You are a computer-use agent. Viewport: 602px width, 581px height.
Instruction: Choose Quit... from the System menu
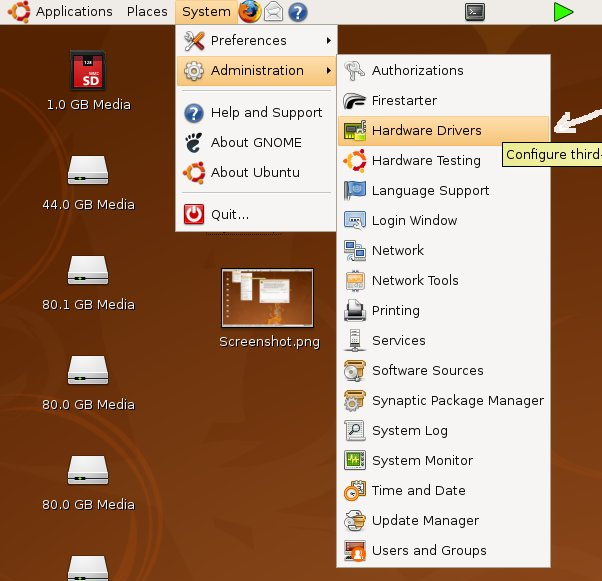(256, 214)
